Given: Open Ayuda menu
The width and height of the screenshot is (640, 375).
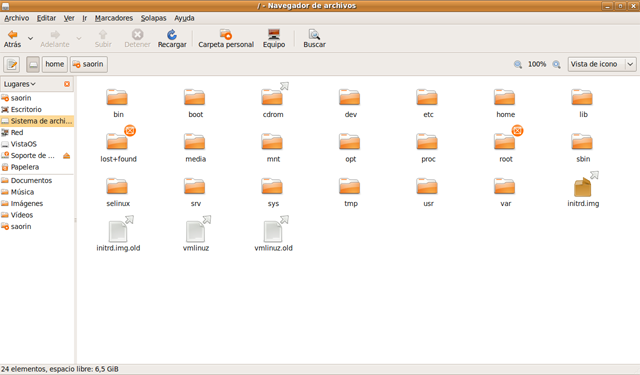Looking at the screenshot, I should 184,18.
